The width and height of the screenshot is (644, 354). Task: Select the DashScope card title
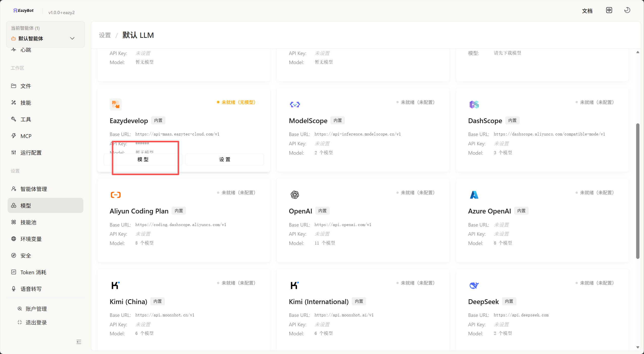coord(485,121)
